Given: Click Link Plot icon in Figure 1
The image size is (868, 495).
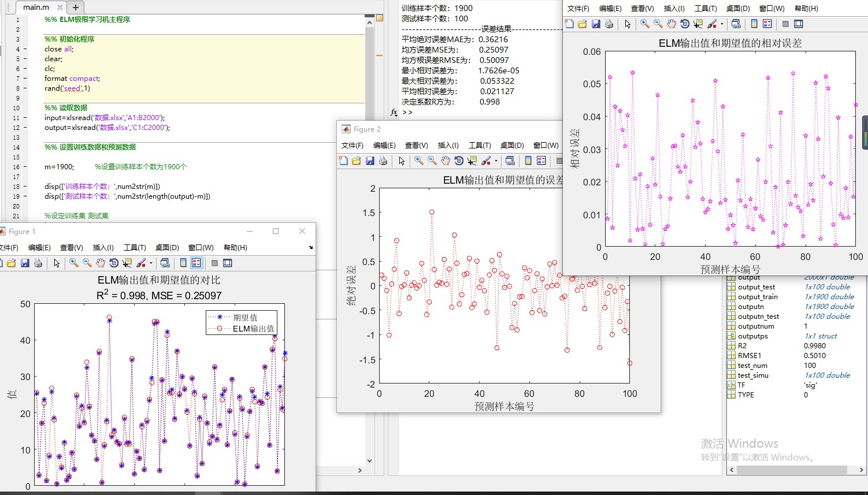Looking at the screenshot, I should click(165, 263).
